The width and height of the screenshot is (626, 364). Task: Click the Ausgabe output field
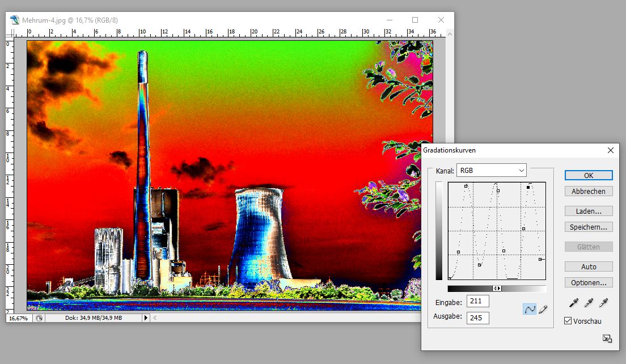click(x=477, y=318)
